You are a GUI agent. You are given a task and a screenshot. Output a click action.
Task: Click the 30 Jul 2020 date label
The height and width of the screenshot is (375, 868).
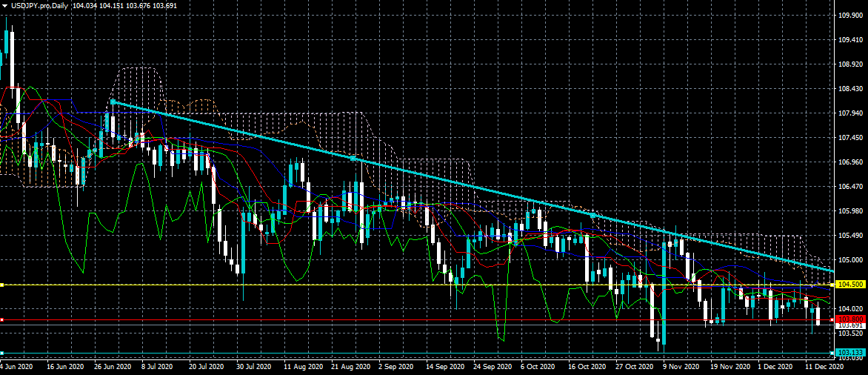(255, 367)
